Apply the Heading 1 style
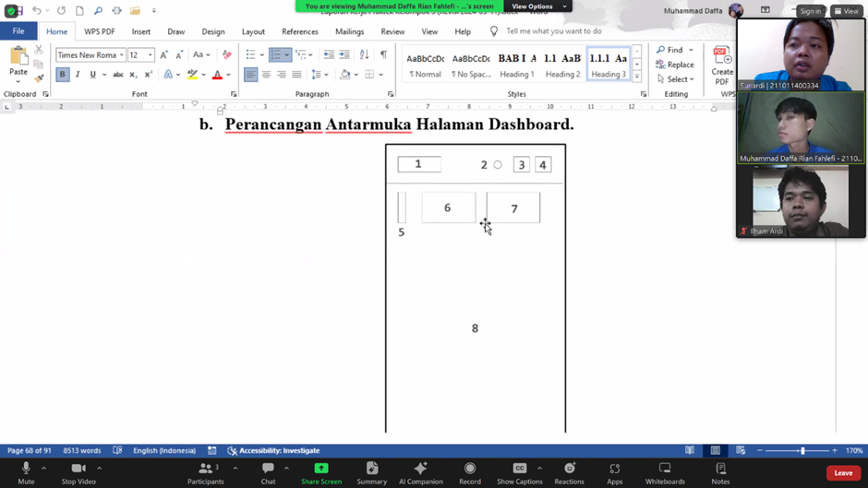 [x=517, y=65]
